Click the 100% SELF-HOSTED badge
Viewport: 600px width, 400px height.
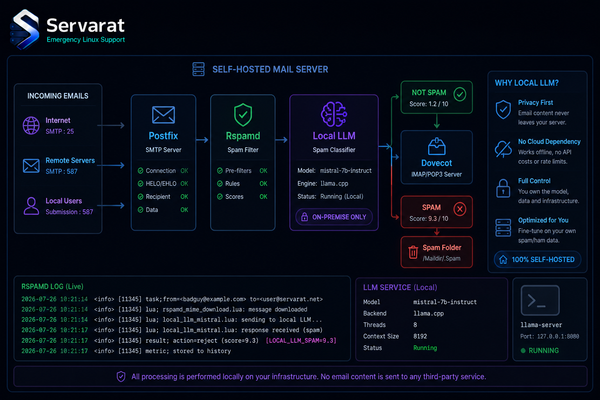click(x=538, y=260)
